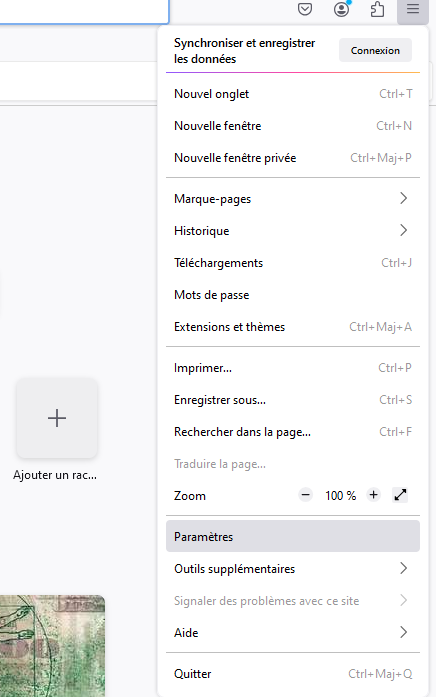Image resolution: width=436 pixels, height=697 pixels.
Task: Open the extensions puzzle-piece icon
Action: point(377,9)
